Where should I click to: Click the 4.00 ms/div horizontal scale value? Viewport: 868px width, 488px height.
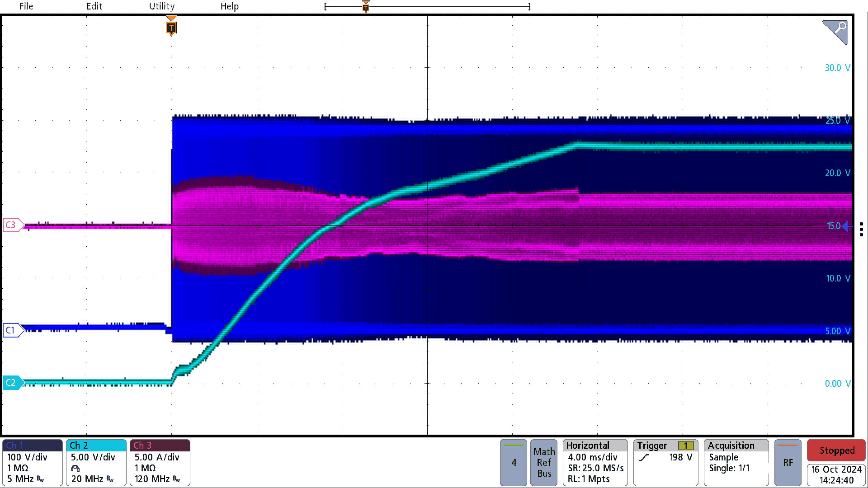click(x=592, y=457)
